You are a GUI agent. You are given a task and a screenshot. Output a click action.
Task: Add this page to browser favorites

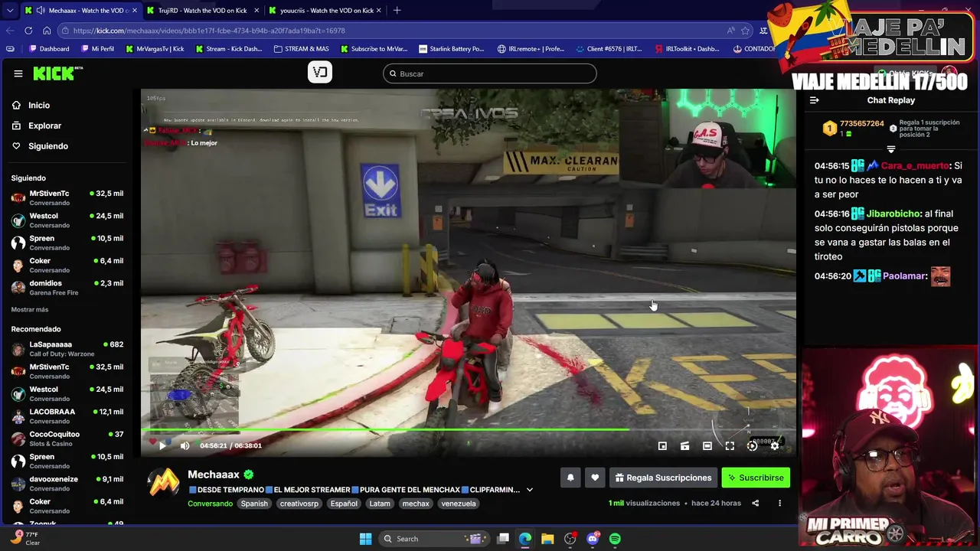[x=746, y=31]
